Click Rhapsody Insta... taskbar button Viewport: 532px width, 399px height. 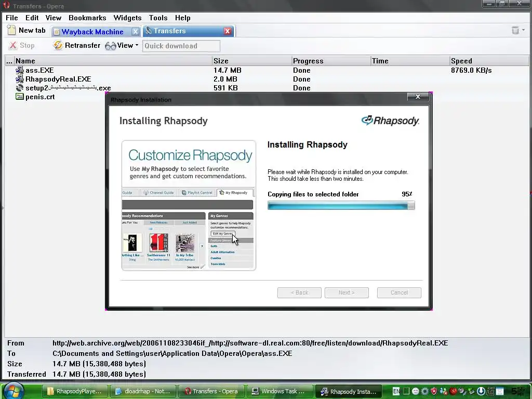pyautogui.click(x=349, y=391)
